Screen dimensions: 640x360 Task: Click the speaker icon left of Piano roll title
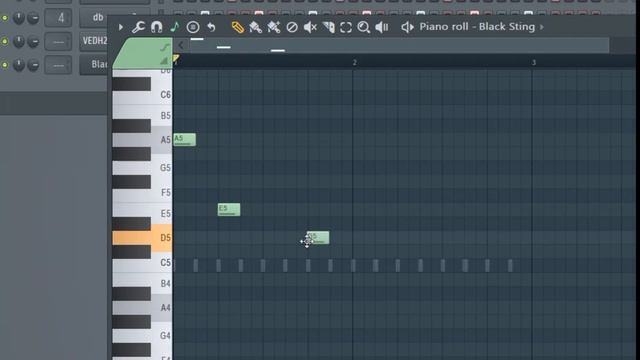407,27
